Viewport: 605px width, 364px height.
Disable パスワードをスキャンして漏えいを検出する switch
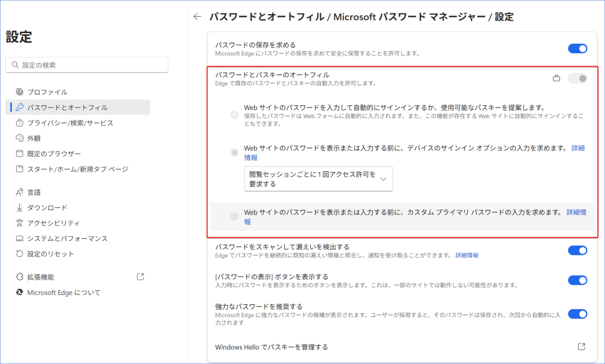577,251
